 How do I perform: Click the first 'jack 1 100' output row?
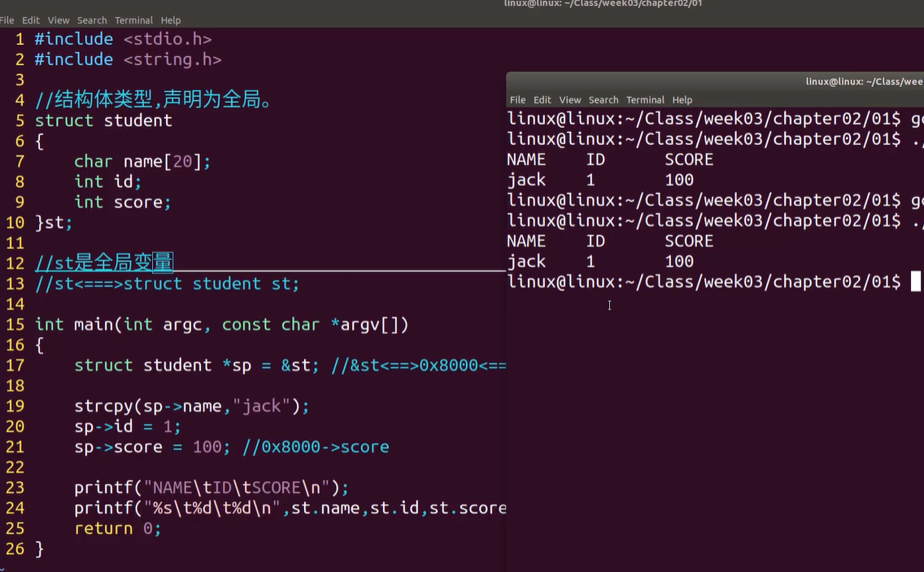[x=600, y=180]
